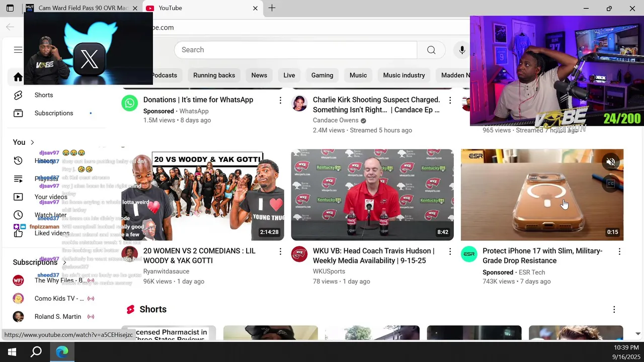The image size is (644, 362).
Task: Click Microsoft Edge taskbar icon
Action: coord(62,352)
